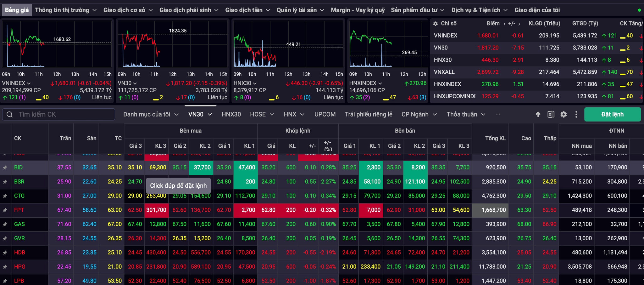Open the Danh mục của tôi dropdown
This screenshot has width=644, height=285.
click(x=151, y=114)
